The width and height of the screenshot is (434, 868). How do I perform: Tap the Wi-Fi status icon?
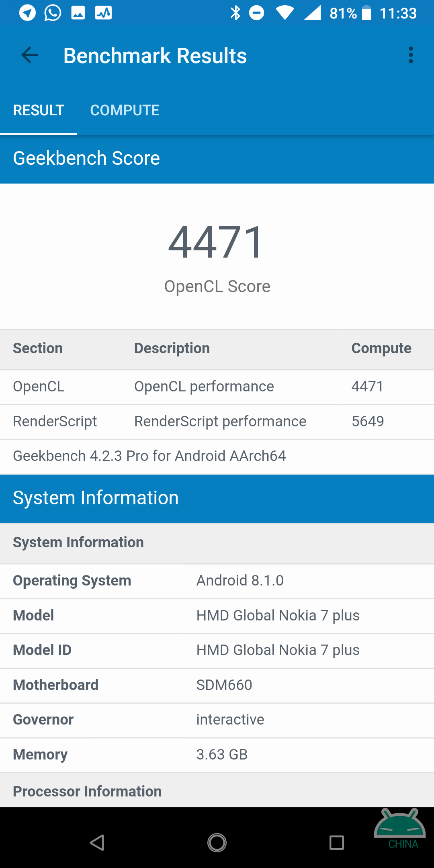[285, 13]
